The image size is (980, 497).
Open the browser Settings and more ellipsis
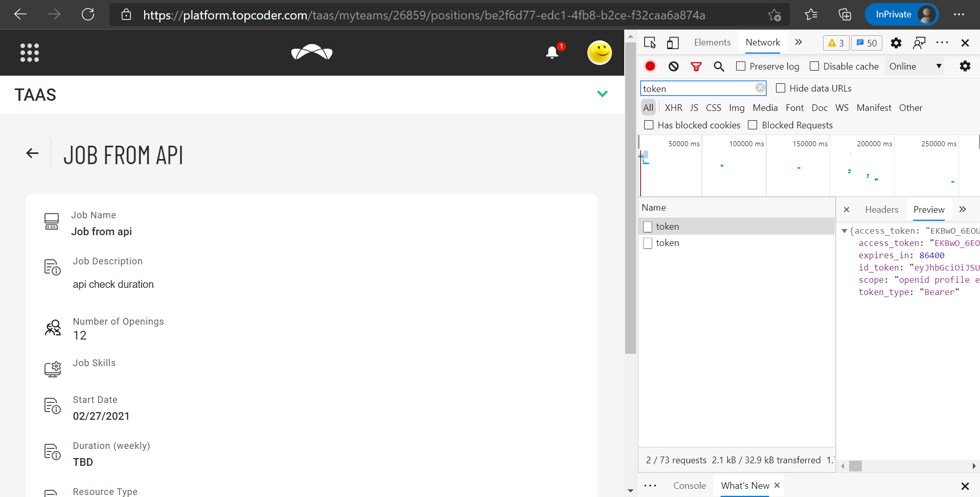(959, 14)
